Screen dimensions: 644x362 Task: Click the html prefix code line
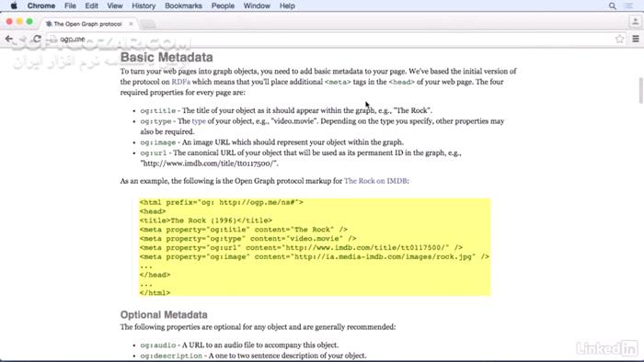(x=222, y=202)
